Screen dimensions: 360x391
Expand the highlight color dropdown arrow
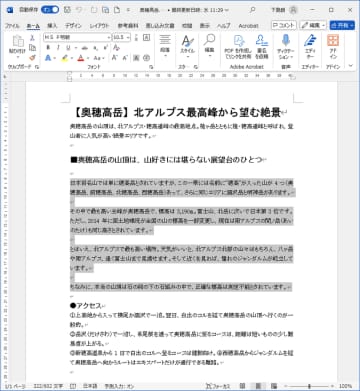(x=72, y=58)
